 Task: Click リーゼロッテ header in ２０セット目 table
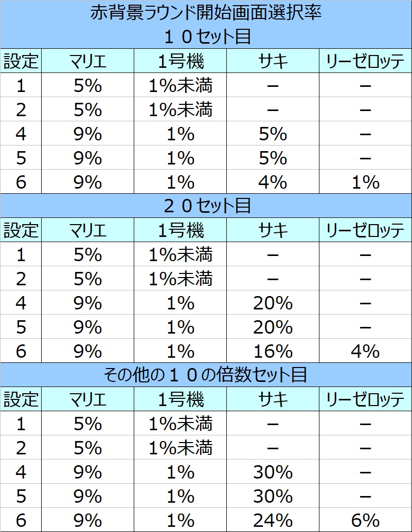click(365, 230)
